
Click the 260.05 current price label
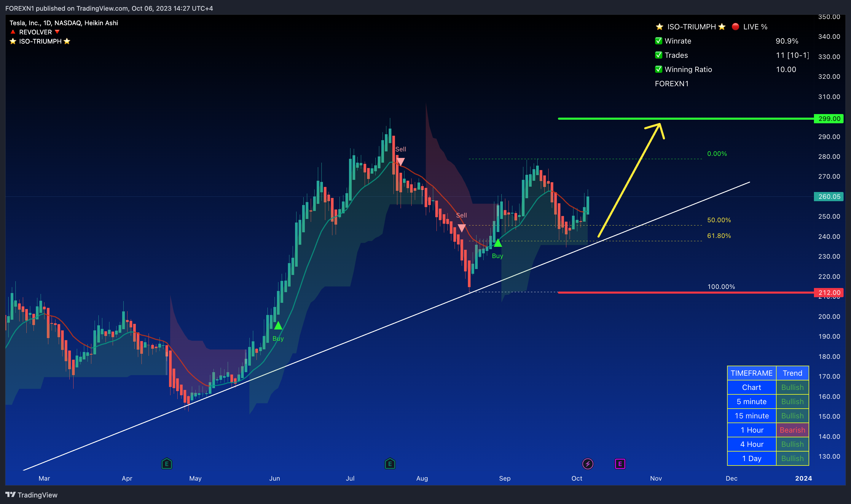828,196
